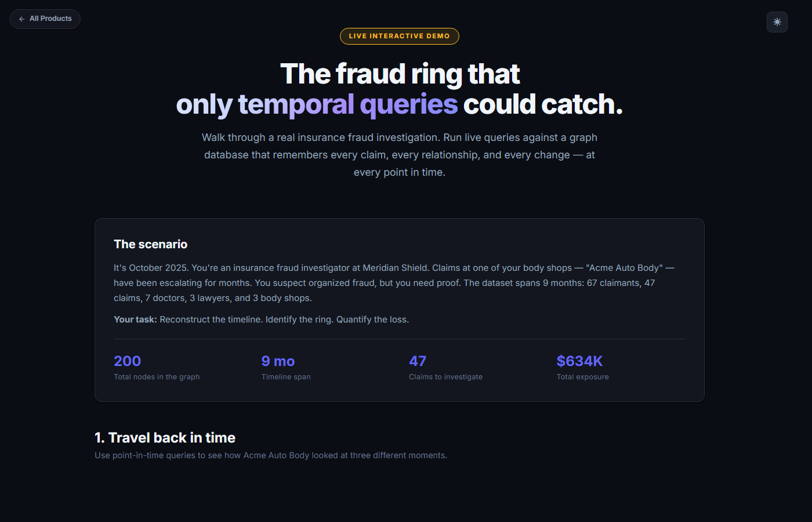Screen dimensions: 812x522
Task: Click the "Timeline span" caption
Action: click(286, 377)
